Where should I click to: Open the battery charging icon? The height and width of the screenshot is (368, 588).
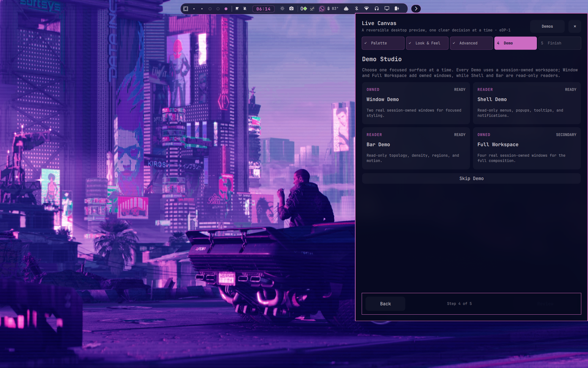coord(397,8)
